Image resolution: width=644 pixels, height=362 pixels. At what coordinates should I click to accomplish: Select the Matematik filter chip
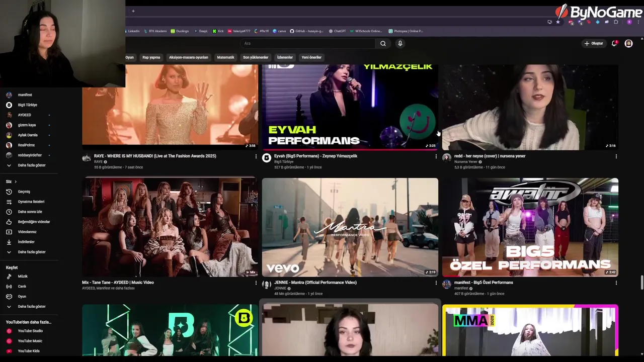tap(225, 57)
